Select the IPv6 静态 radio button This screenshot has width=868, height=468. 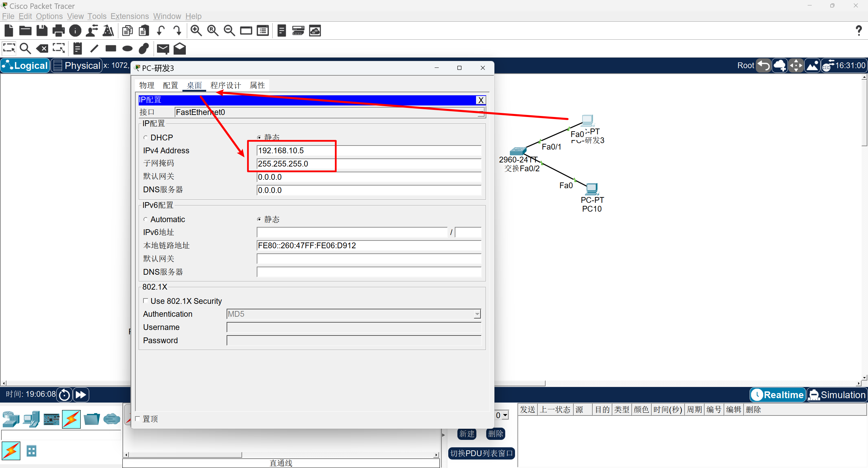point(259,219)
